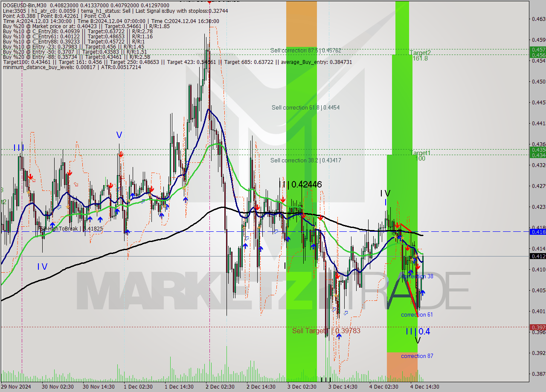Select the '1 Dec 14:30' time axis label
The image size is (546, 392).
179,387
